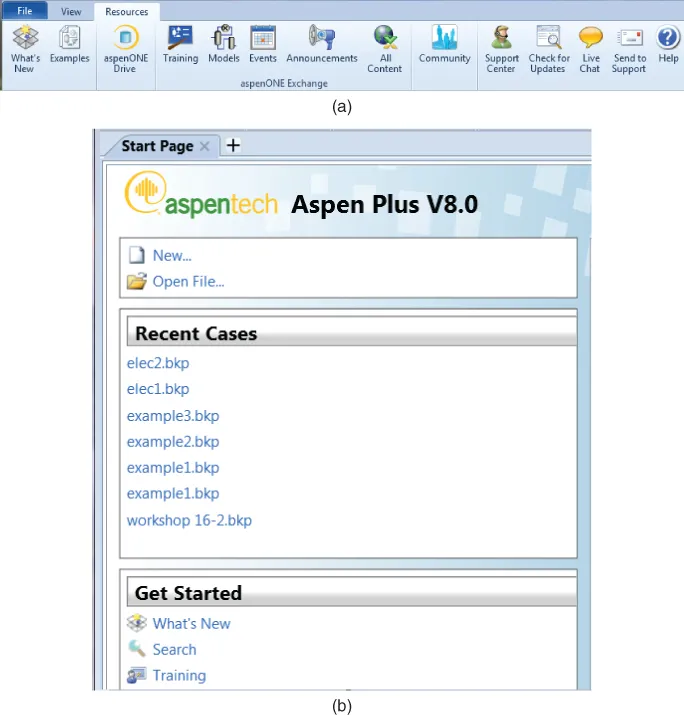Click the Training icon in the ribbon
The width and height of the screenshot is (684, 715).
(x=180, y=39)
